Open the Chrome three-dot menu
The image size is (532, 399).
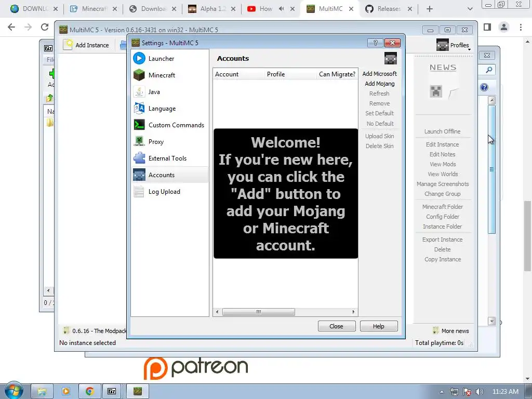coord(521,27)
